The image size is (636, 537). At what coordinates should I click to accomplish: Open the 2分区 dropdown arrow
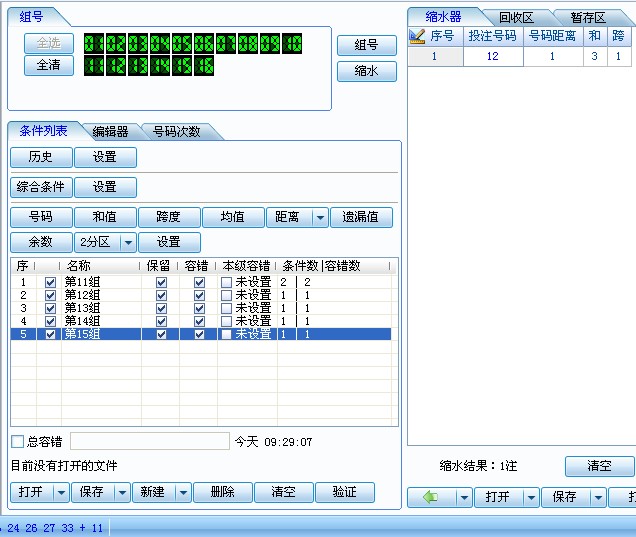click(x=127, y=242)
